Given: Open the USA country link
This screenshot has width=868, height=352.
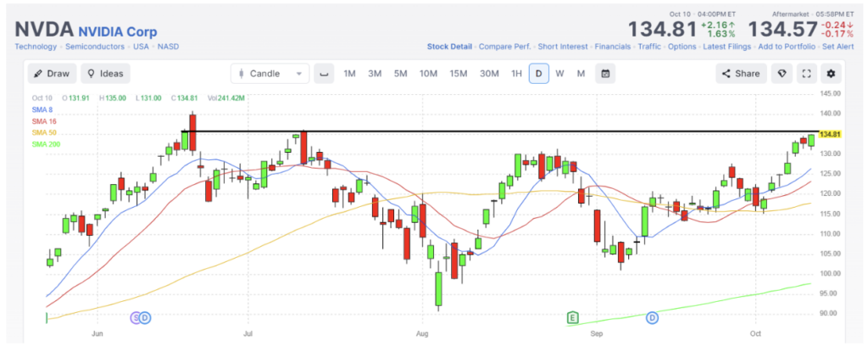Looking at the screenshot, I should coord(141,47).
